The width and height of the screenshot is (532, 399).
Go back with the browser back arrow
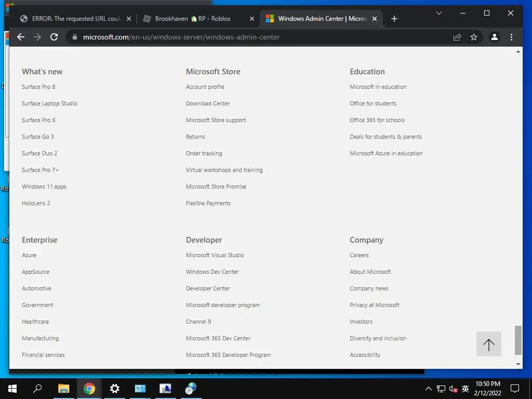21,37
